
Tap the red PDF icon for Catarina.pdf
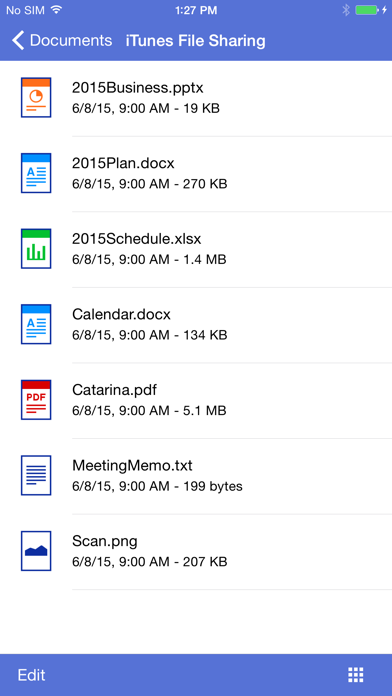pos(36,399)
